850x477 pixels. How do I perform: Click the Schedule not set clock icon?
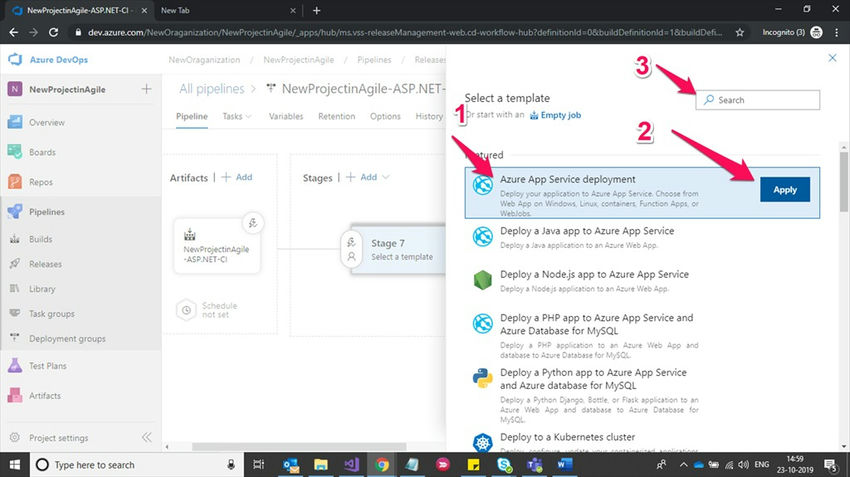pos(186,310)
